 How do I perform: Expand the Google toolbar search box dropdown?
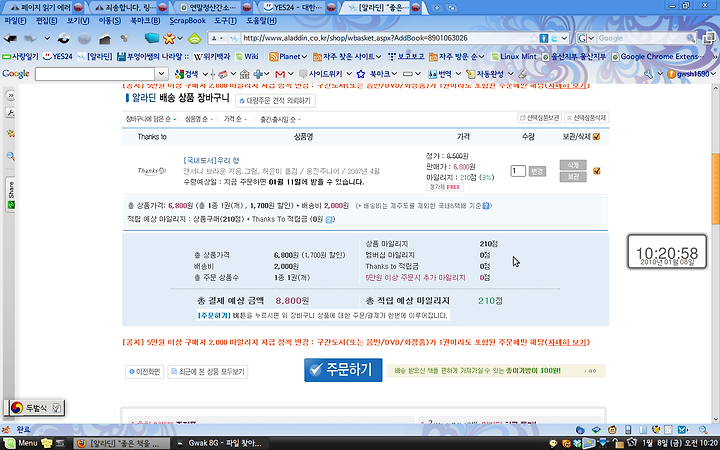click(161, 73)
